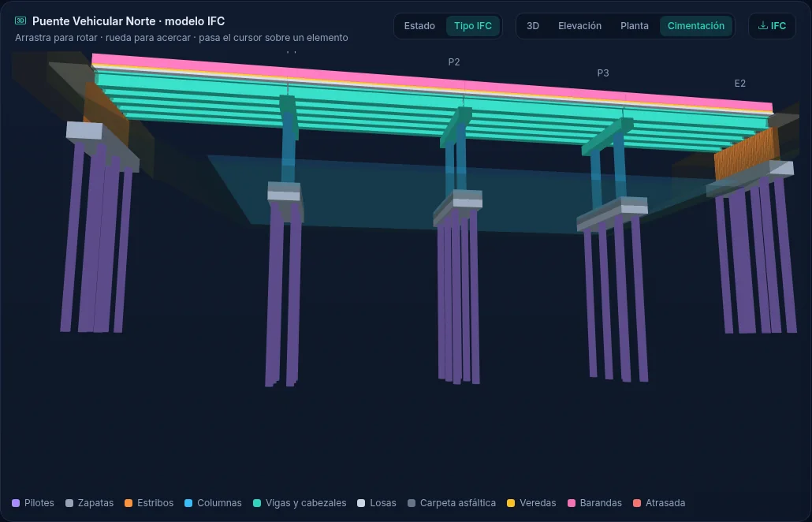Click the Pilotes purple legend swatch
This screenshot has height=522, width=812.
click(x=16, y=503)
